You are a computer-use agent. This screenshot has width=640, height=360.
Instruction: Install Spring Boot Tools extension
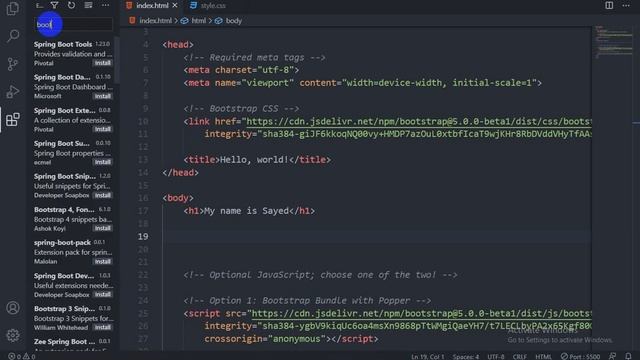click(x=102, y=63)
